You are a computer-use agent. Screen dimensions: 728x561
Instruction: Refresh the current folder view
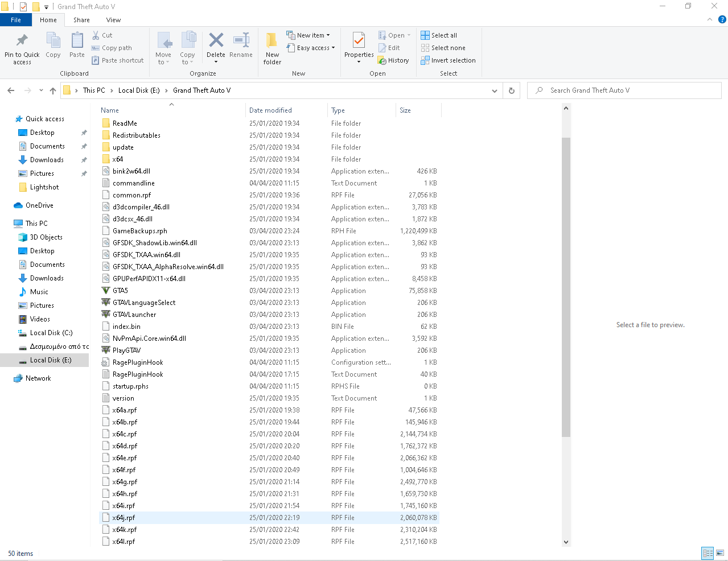click(511, 90)
